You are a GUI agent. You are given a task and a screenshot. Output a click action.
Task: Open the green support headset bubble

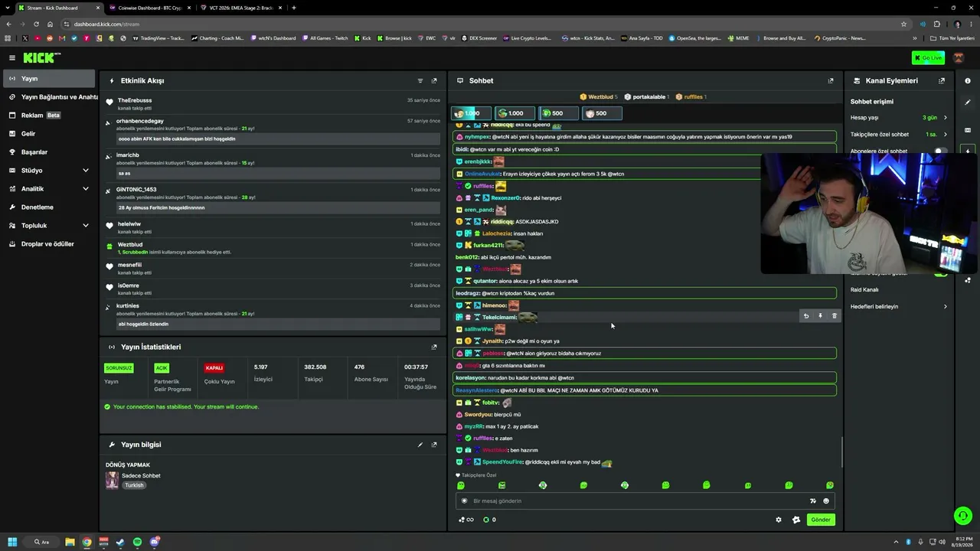pos(963,515)
